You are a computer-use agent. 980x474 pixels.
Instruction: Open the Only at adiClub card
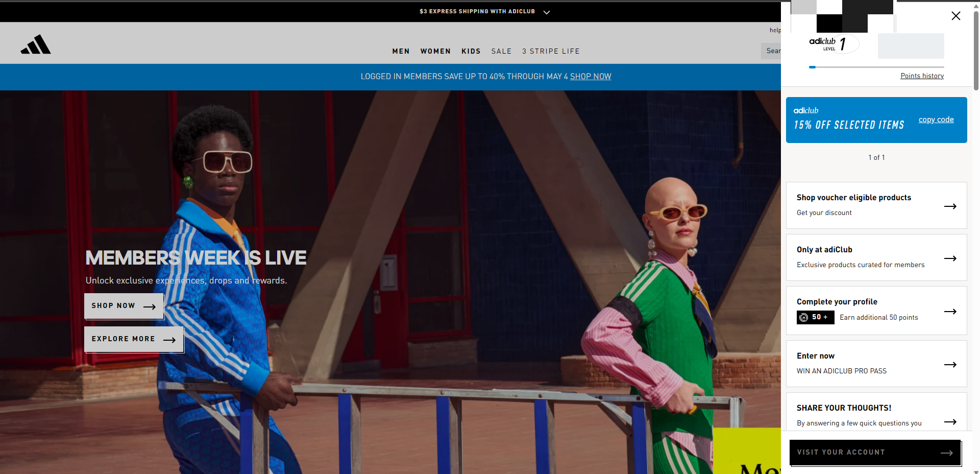(876, 257)
